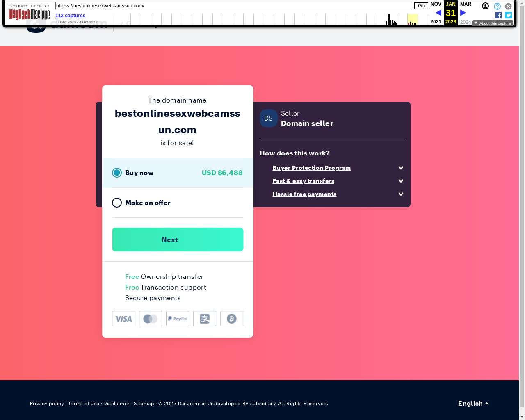525x420 pixels.
Task: Click the Bitcoin payment icon
Action: (x=231, y=319)
